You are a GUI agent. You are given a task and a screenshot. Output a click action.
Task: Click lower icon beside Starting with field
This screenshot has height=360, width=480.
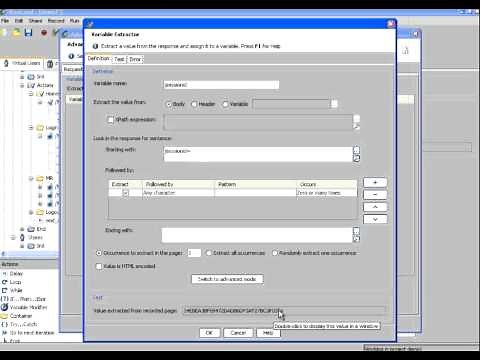356,158
